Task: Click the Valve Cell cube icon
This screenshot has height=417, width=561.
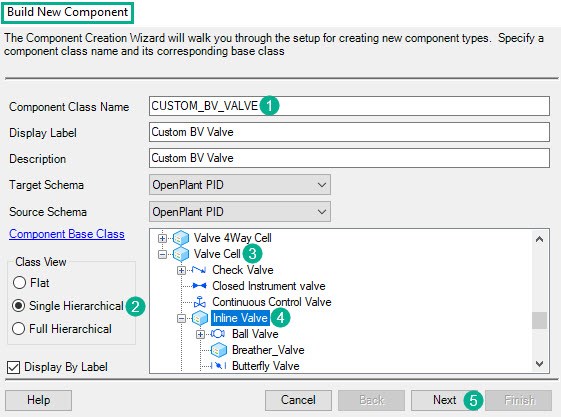Action: click(x=181, y=254)
